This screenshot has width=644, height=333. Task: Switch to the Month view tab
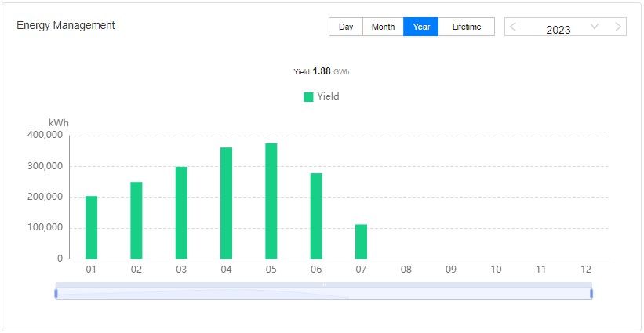[383, 27]
